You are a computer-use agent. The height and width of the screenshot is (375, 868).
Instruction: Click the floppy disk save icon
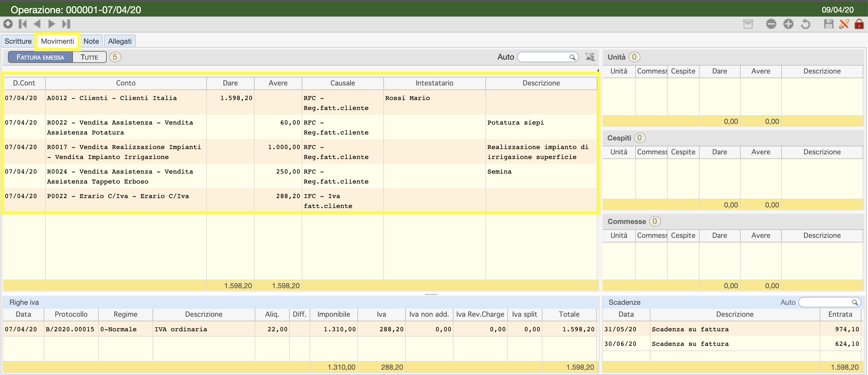pos(829,24)
